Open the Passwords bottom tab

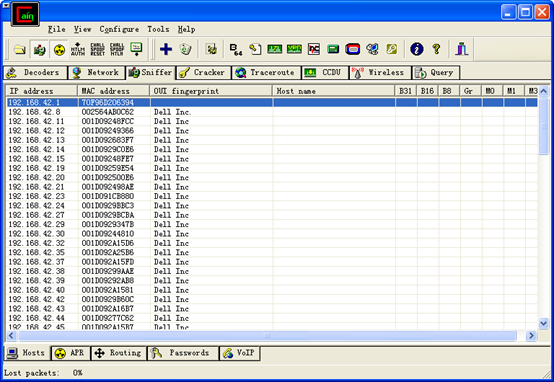[x=182, y=353]
